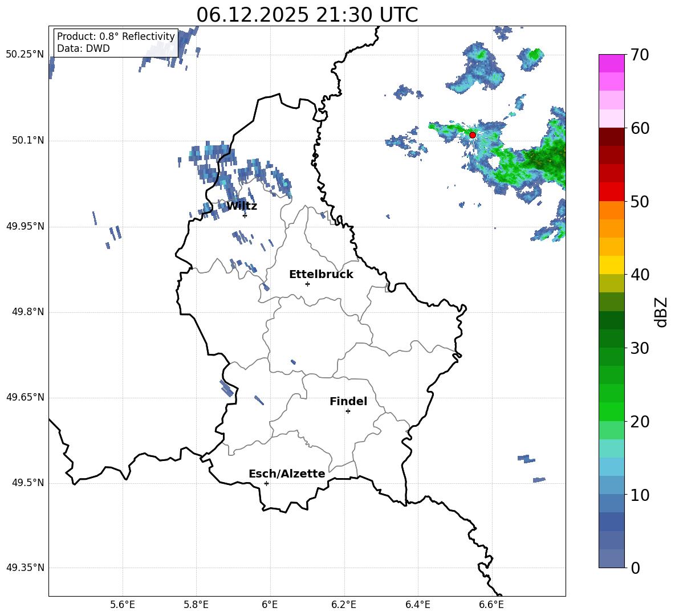Viewport: 675px width, 616px height.
Task: Click the colorbar tick label 10
Action: pyautogui.click(x=640, y=495)
